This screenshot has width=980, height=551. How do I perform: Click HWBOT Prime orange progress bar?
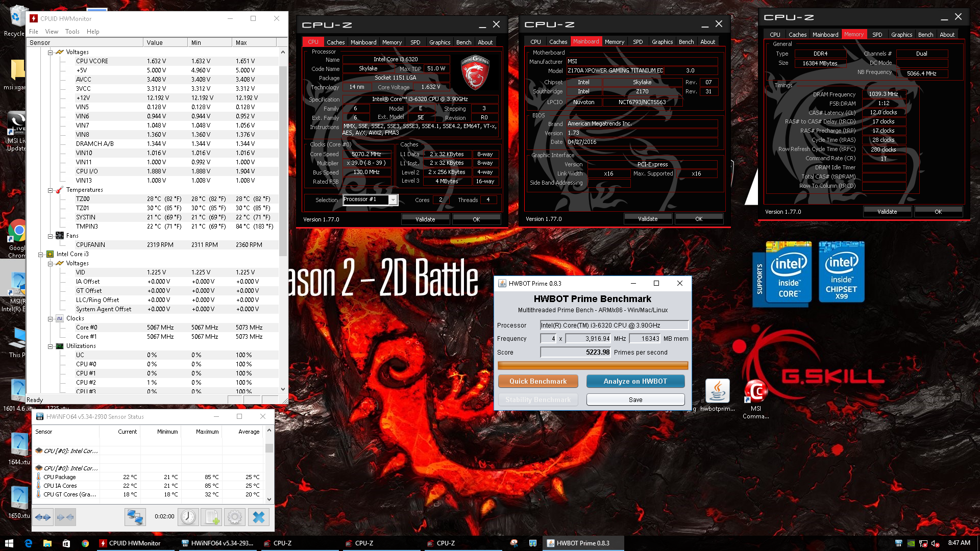[x=593, y=365]
